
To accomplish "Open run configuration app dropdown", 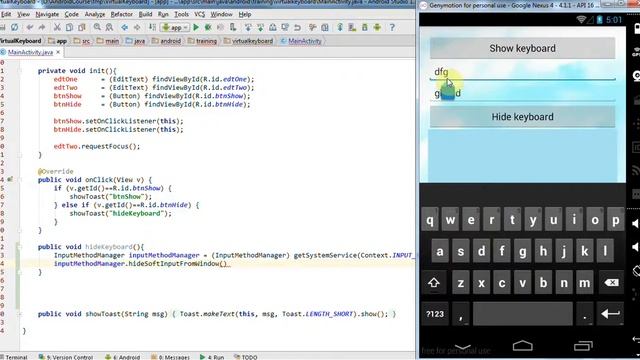I will tap(175, 27).
